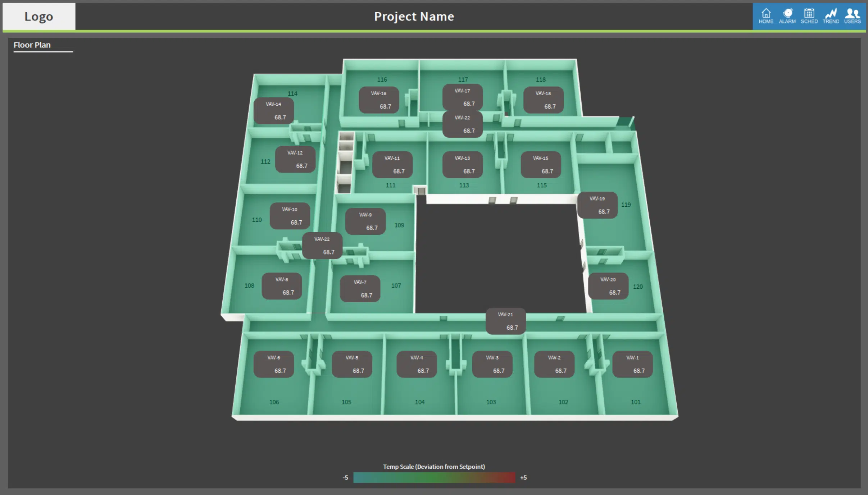This screenshot has width=868, height=495.
Task: Click the VAV-16 tag in room 116
Action: pyautogui.click(x=379, y=100)
